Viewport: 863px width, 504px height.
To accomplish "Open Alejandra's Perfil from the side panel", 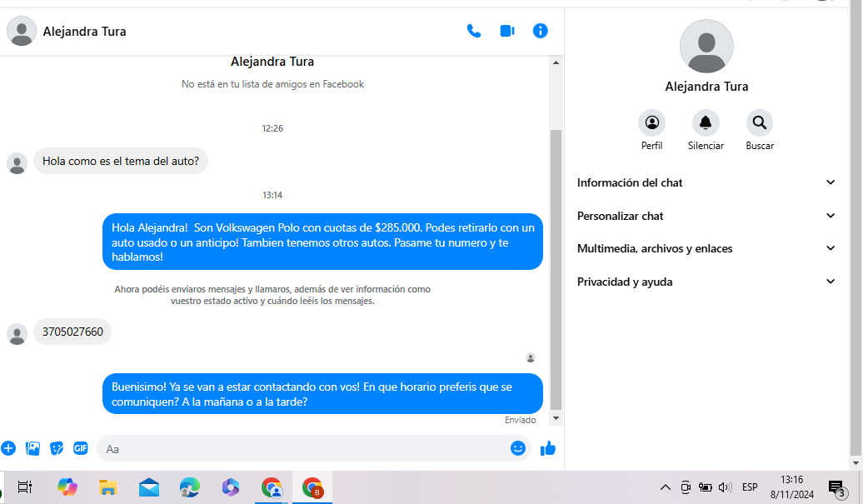I will click(651, 123).
